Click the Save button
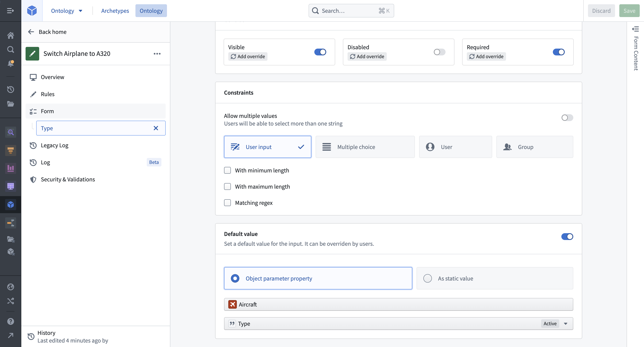Viewport: 644px width, 347px height. (x=629, y=10)
